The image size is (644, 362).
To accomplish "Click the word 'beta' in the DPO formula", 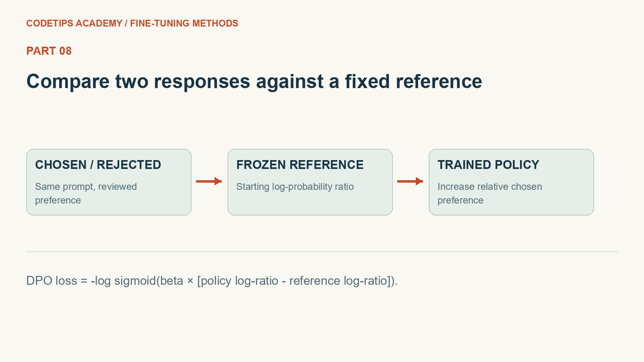I will tap(171, 281).
